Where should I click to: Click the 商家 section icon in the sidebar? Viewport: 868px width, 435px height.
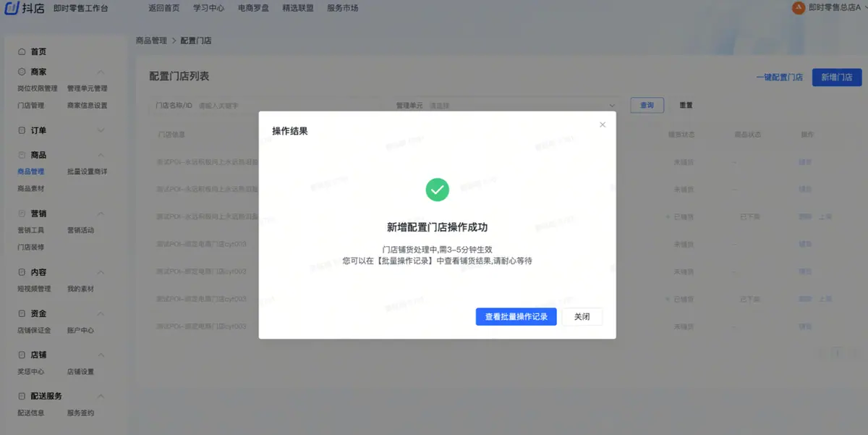coord(22,72)
